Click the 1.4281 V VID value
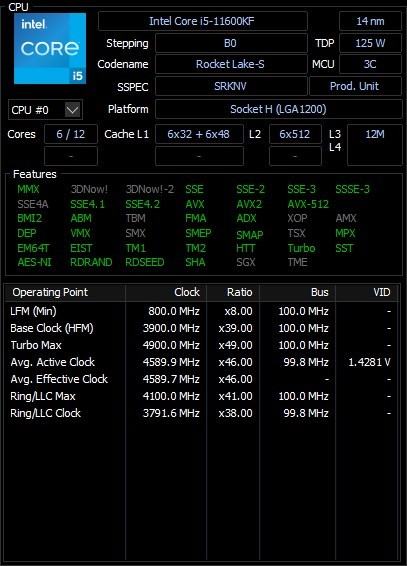The width and height of the screenshot is (407, 566). (x=369, y=362)
